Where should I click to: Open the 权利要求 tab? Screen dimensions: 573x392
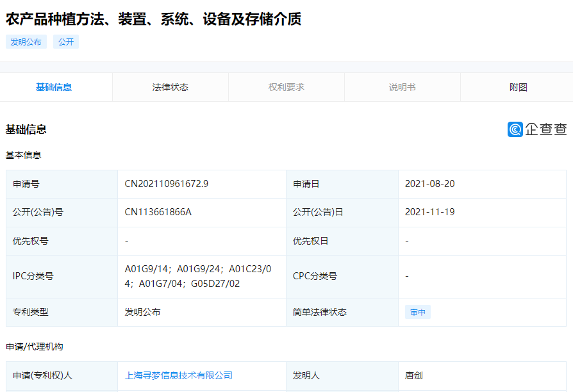click(x=286, y=87)
